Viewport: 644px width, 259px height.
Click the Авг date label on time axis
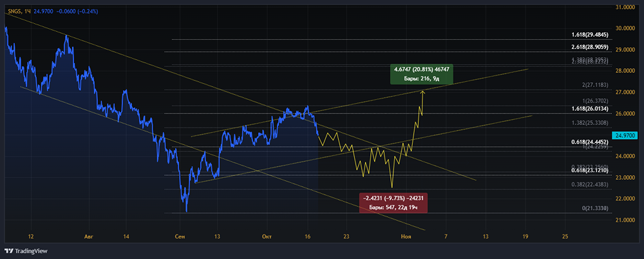click(x=88, y=237)
